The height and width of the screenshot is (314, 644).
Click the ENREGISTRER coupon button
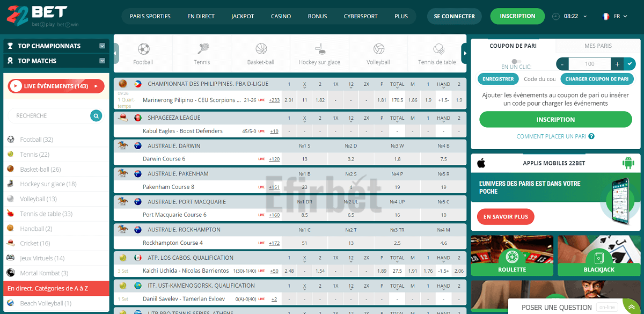(498, 79)
